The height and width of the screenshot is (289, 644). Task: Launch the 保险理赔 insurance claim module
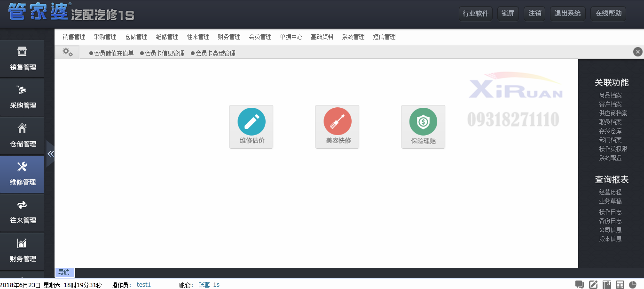click(423, 127)
